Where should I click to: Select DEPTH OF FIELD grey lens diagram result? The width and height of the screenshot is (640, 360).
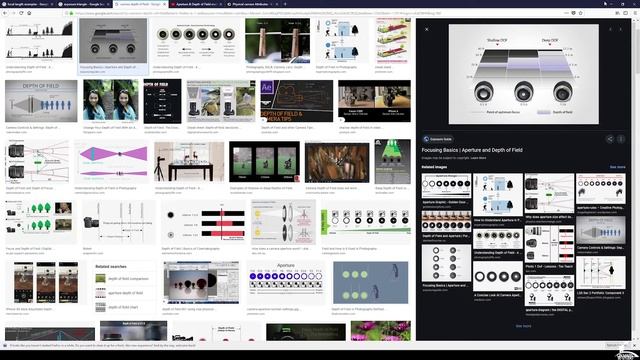point(41,101)
